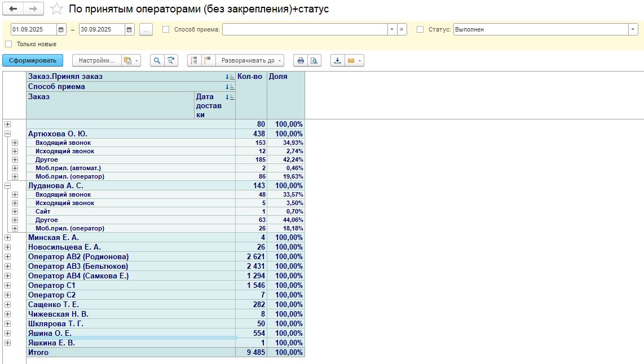The width and height of the screenshot is (644, 364).
Task: Open the 'Статус' dropdown showing Выполнен
Action: (x=633, y=29)
